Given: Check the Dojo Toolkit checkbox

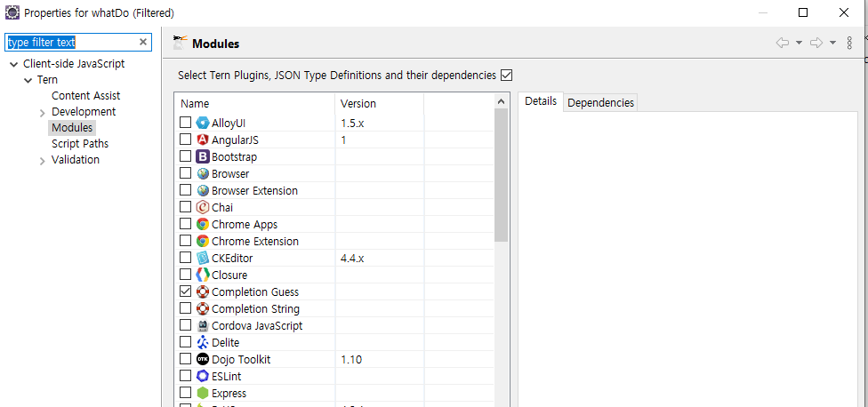Looking at the screenshot, I should click(186, 359).
